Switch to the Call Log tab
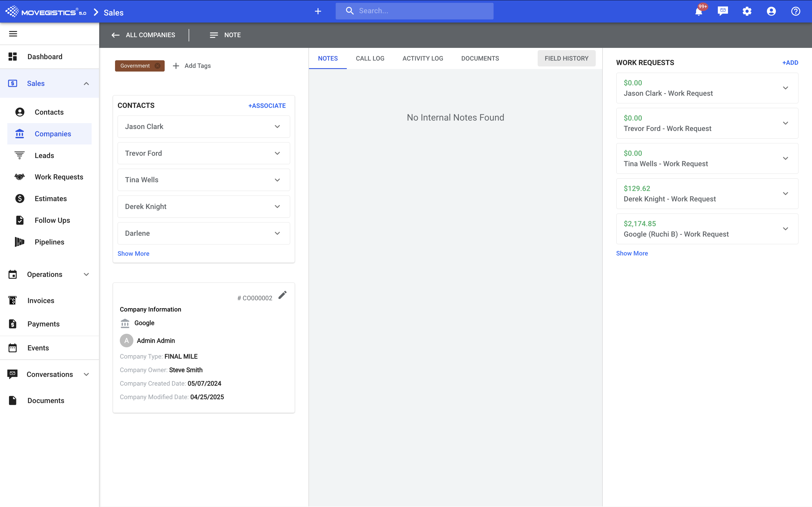Image resolution: width=812 pixels, height=507 pixels. pyautogui.click(x=370, y=58)
